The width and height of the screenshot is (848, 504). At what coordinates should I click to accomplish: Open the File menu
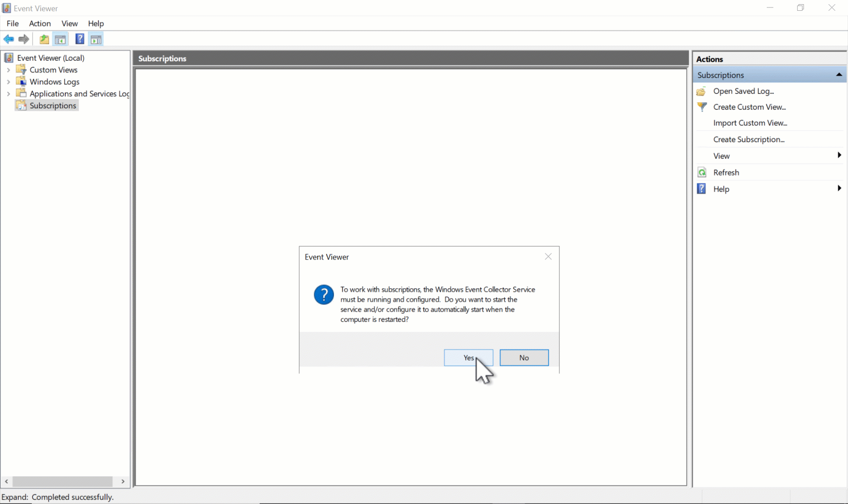[13, 23]
